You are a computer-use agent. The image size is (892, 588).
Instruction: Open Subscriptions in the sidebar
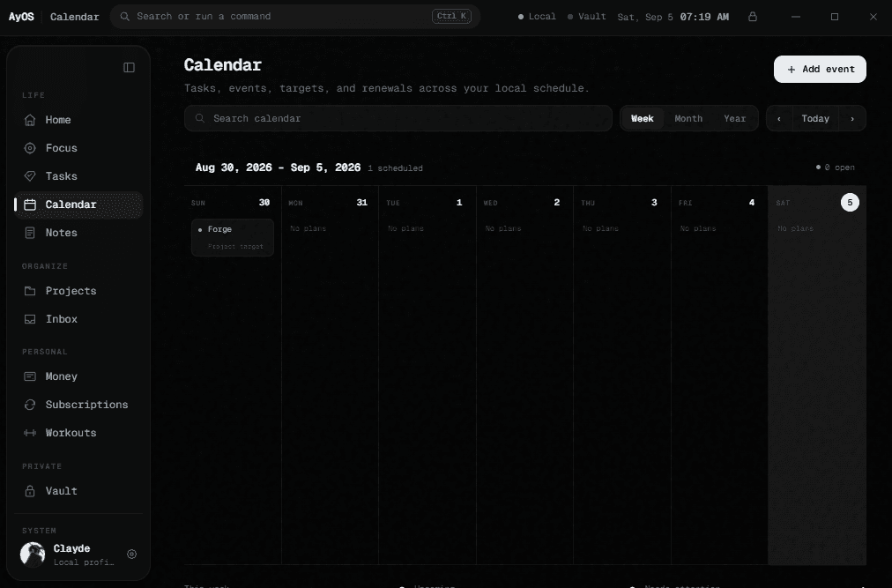pyautogui.click(x=78, y=405)
